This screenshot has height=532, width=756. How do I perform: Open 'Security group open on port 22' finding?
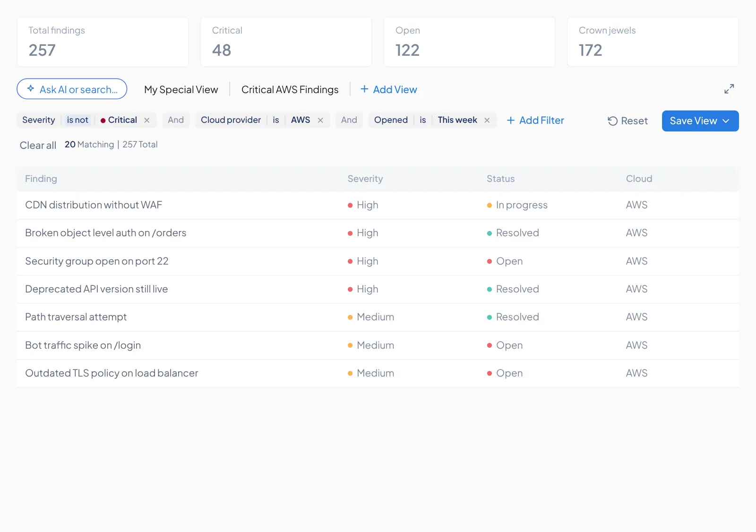coord(96,261)
